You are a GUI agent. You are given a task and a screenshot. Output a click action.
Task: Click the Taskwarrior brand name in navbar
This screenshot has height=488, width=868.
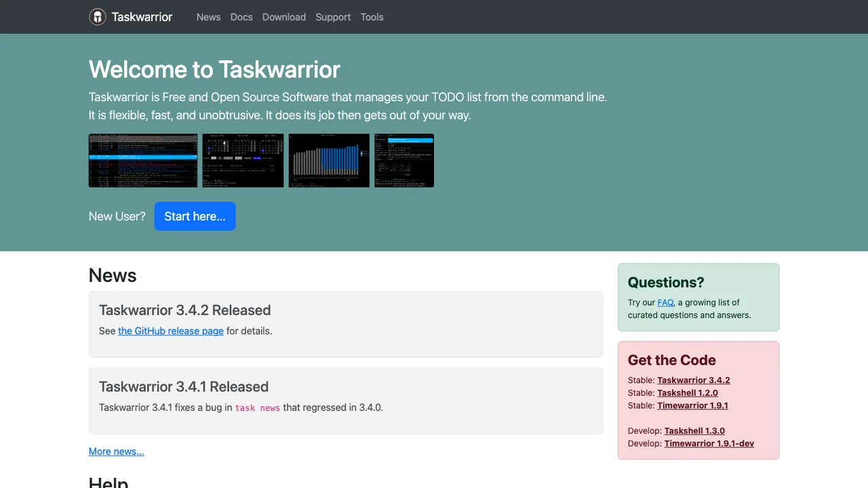pos(142,17)
